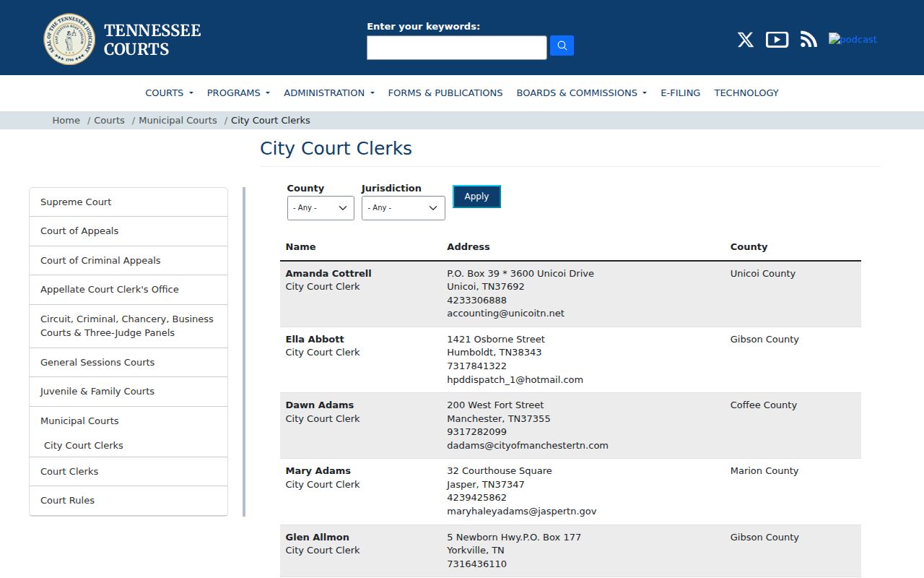The width and height of the screenshot is (924, 578).
Task: Open Forms & Publications menu item
Action: 445,92
